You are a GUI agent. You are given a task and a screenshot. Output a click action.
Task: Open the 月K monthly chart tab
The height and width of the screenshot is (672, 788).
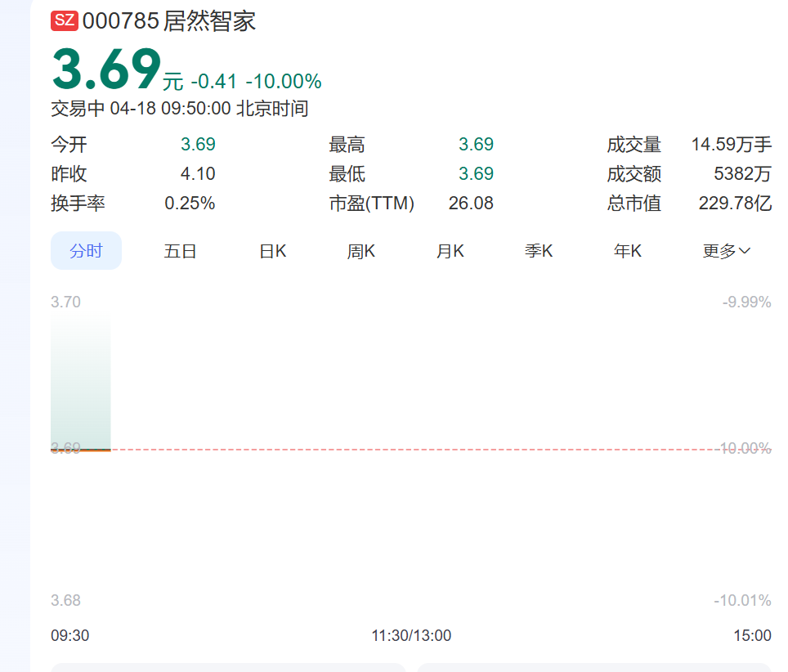coord(450,251)
